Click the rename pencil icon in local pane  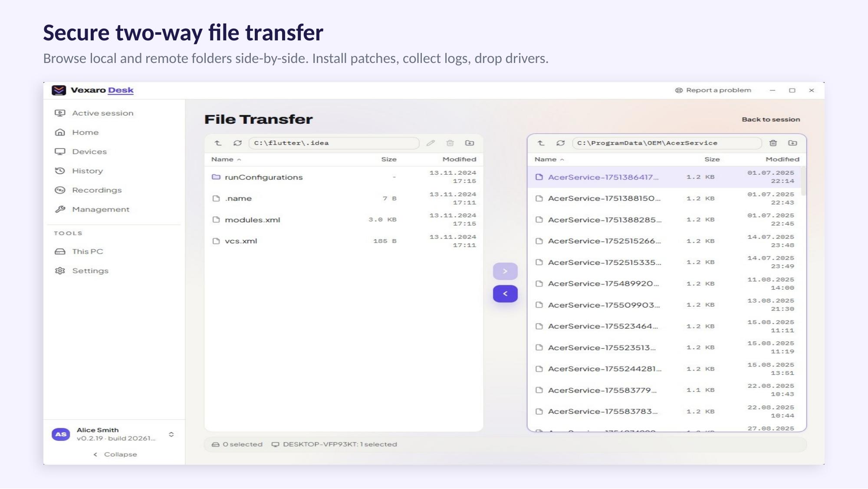[x=431, y=143]
